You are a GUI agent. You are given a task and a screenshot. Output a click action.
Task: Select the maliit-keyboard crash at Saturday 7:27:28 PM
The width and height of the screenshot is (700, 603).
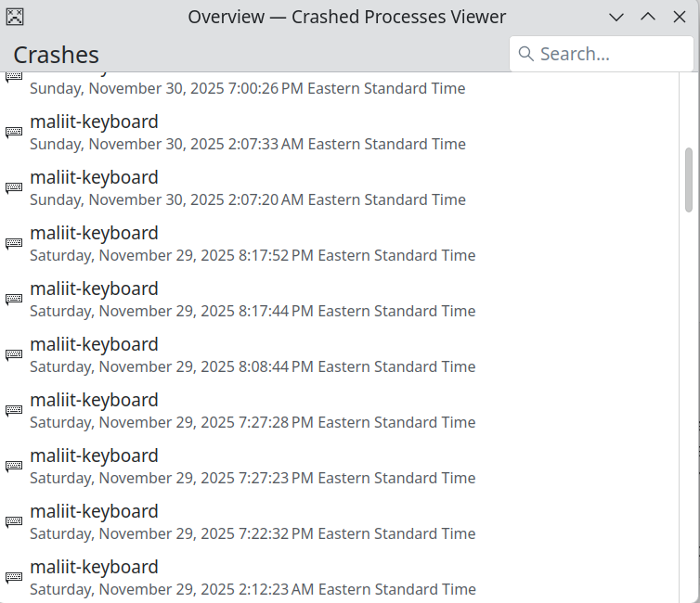[339, 411]
